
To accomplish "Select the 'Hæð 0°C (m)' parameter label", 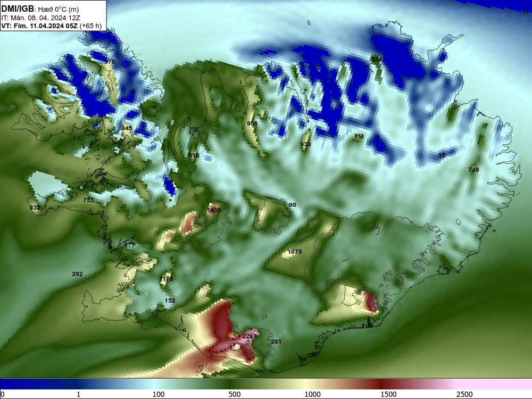I will point(59,10).
